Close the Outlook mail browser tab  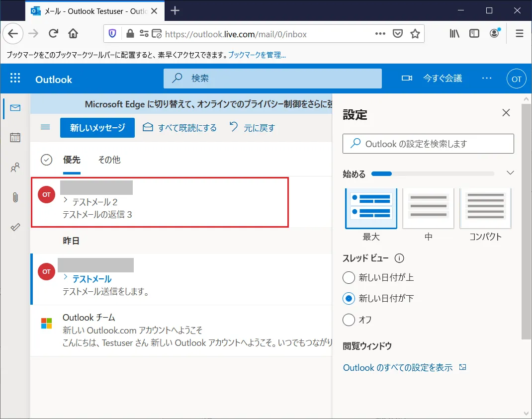tap(154, 11)
